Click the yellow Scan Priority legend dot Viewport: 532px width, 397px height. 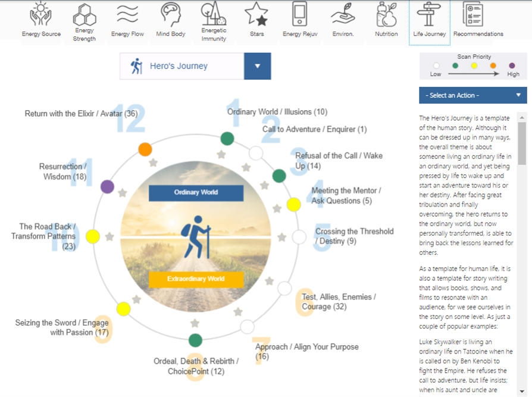(x=474, y=65)
